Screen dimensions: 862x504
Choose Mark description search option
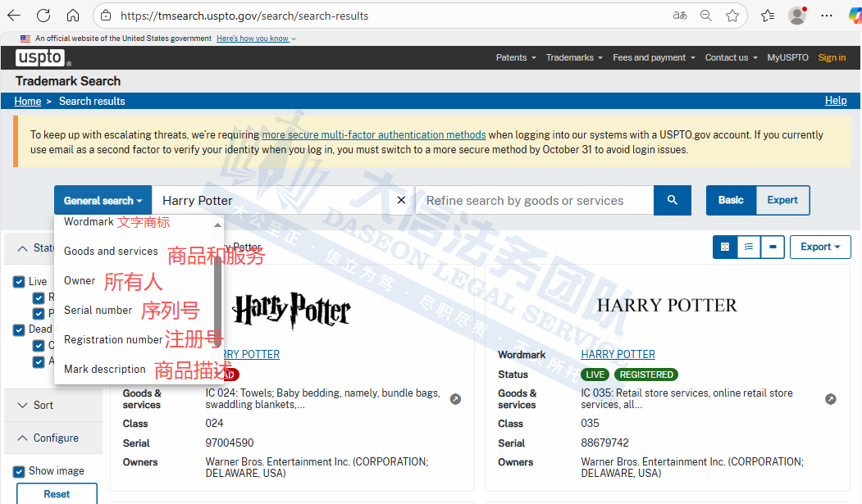click(105, 370)
